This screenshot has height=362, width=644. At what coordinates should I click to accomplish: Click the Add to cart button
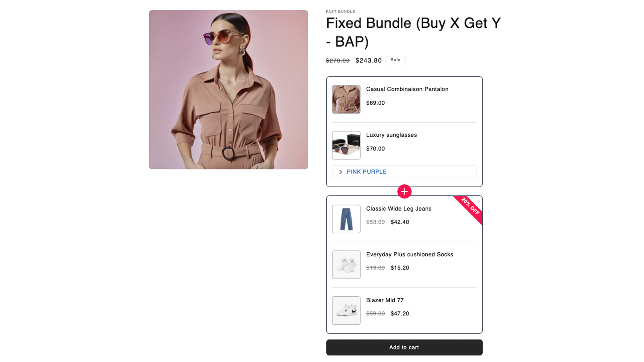click(404, 347)
